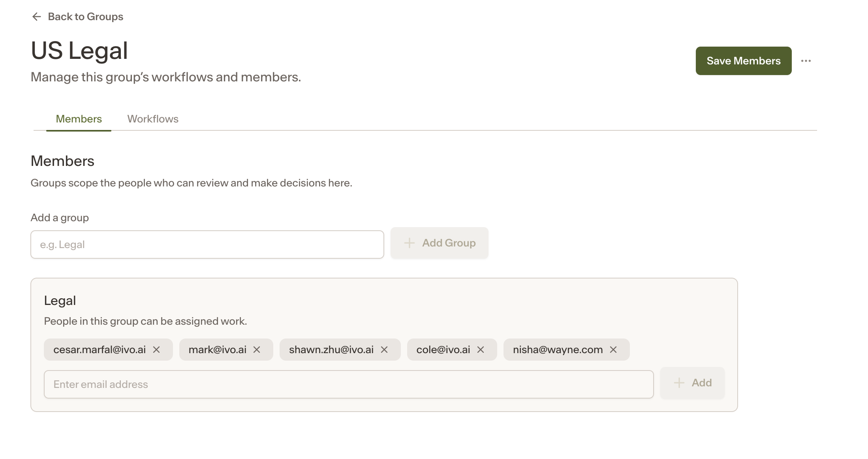Open the three-dot more options menu
The width and height of the screenshot is (868, 459).
point(806,61)
